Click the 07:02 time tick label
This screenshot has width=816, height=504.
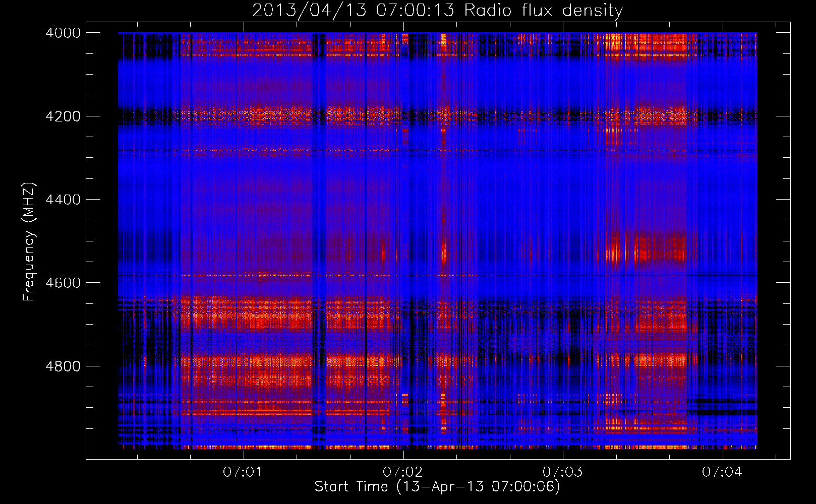coord(402,472)
